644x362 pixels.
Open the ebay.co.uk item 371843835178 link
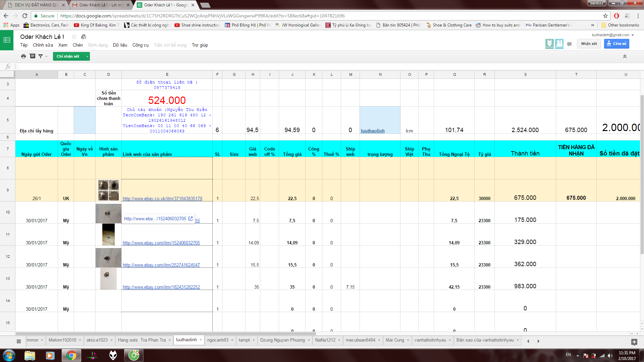click(x=162, y=198)
